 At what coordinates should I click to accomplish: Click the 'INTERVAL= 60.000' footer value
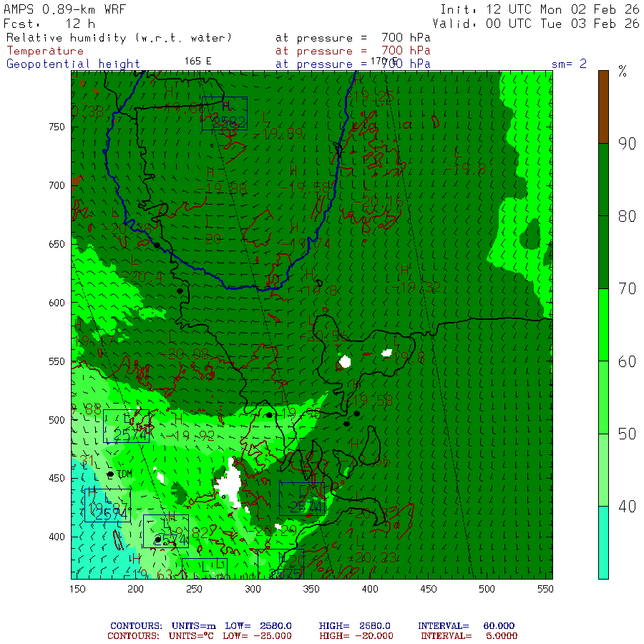(466, 626)
